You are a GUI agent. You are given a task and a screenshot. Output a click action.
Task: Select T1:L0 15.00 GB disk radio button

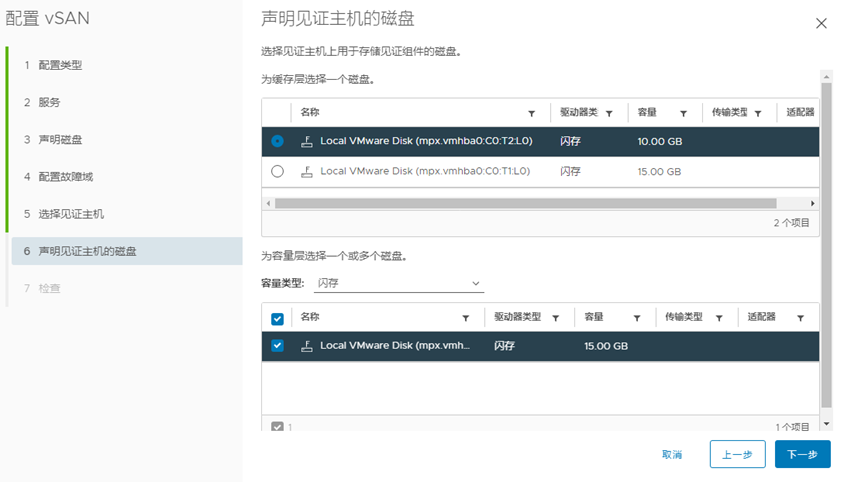[x=277, y=171]
